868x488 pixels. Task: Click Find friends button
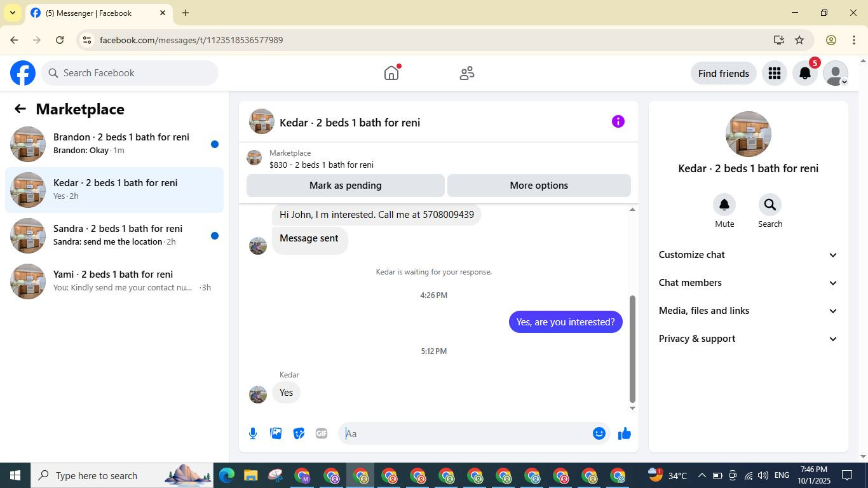[724, 73]
